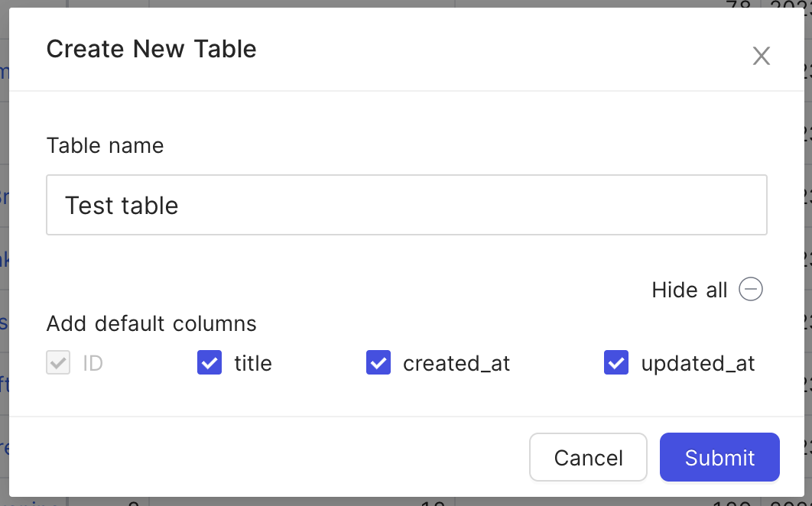The height and width of the screenshot is (506, 812).
Task: Click the "Hide all" label
Action: pos(689,290)
